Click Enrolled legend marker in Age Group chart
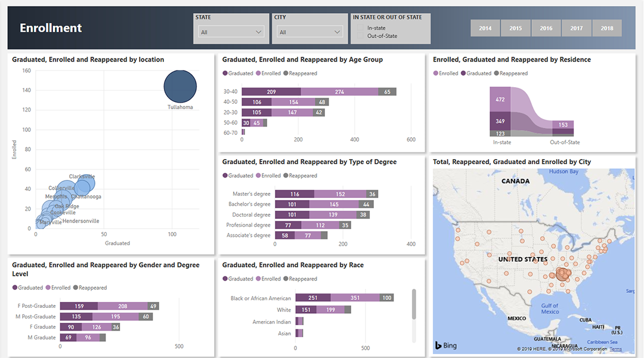The image size is (644, 358). [x=258, y=73]
